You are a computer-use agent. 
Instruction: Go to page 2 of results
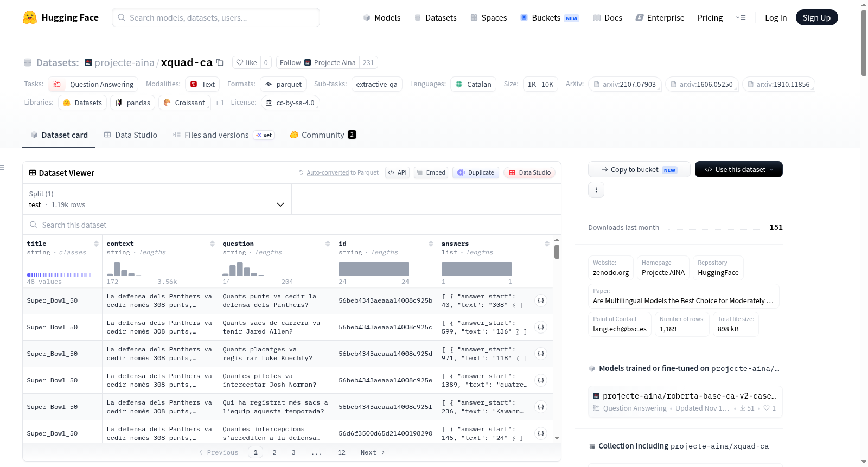tap(275, 452)
